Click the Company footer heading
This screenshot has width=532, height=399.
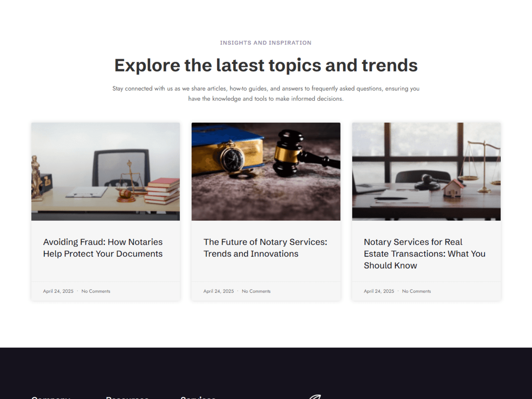[51, 397]
